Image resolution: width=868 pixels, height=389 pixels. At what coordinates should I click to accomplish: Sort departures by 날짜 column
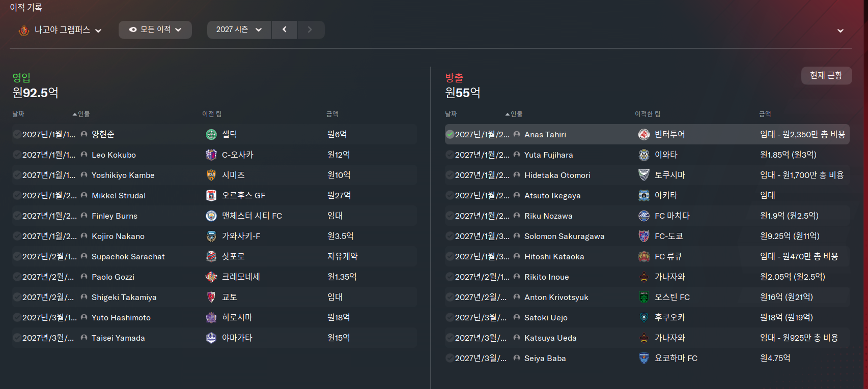coord(451,114)
